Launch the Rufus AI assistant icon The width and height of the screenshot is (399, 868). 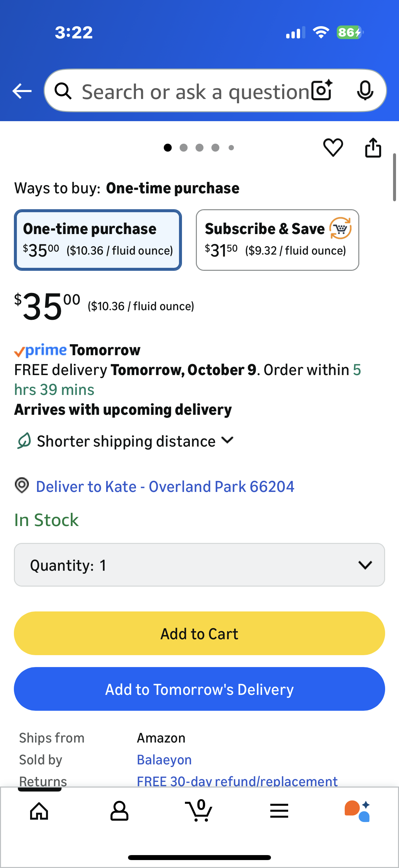[x=357, y=811]
